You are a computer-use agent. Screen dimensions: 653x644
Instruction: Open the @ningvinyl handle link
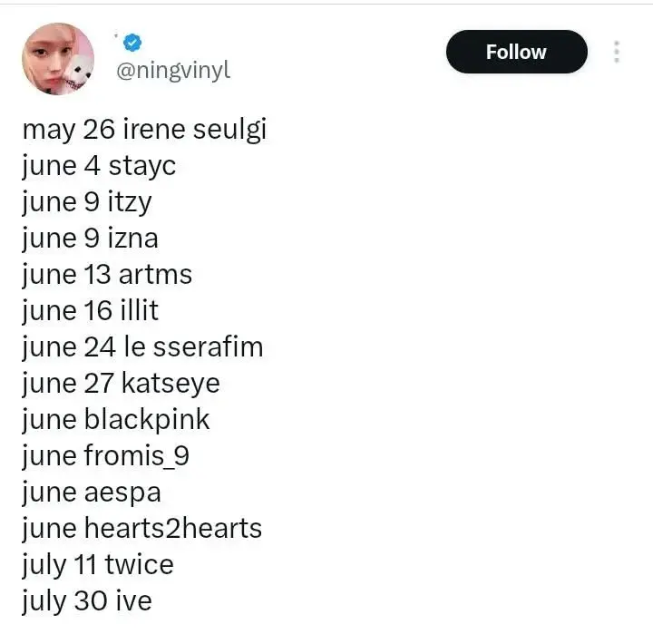coord(172,70)
